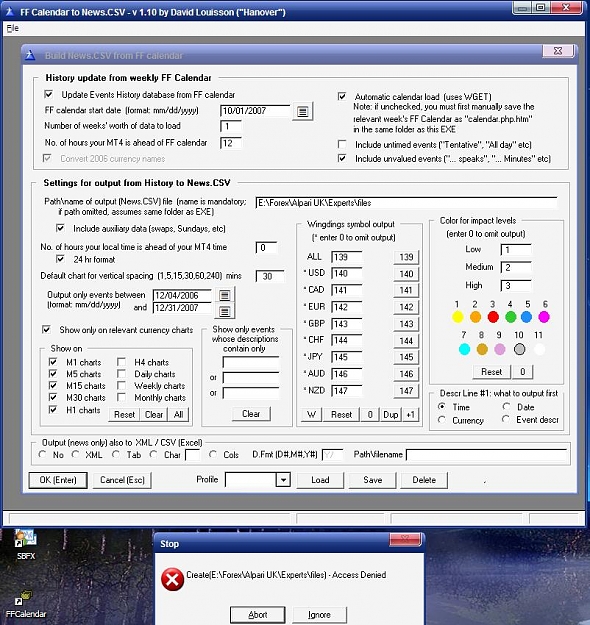The height and width of the screenshot is (625, 590).
Task: Pick red color swatch 3
Action: tap(493, 317)
